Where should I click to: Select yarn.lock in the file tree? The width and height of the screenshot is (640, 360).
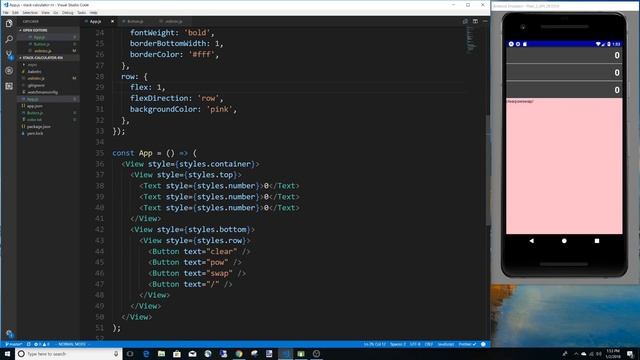coord(48,133)
